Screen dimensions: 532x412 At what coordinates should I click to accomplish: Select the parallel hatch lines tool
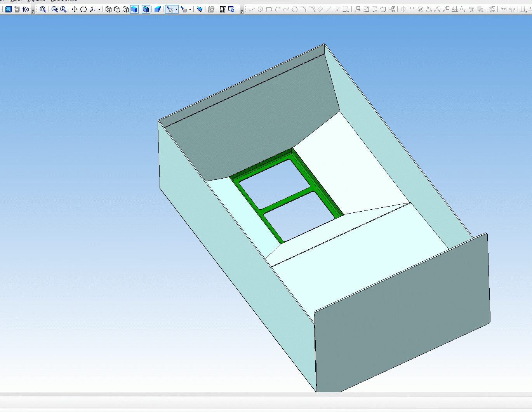(x=320, y=9)
